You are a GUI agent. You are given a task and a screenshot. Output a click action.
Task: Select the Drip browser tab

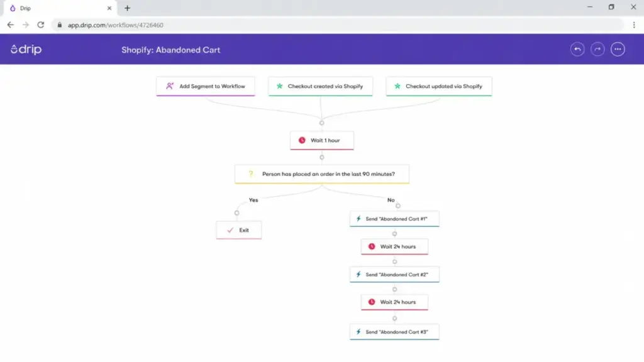click(x=61, y=8)
